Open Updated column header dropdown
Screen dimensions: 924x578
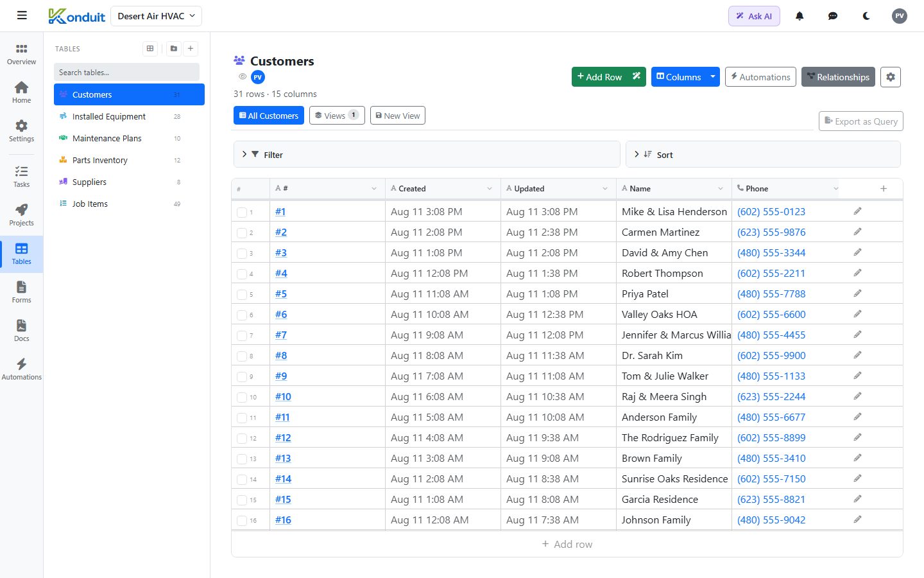[x=605, y=188]
